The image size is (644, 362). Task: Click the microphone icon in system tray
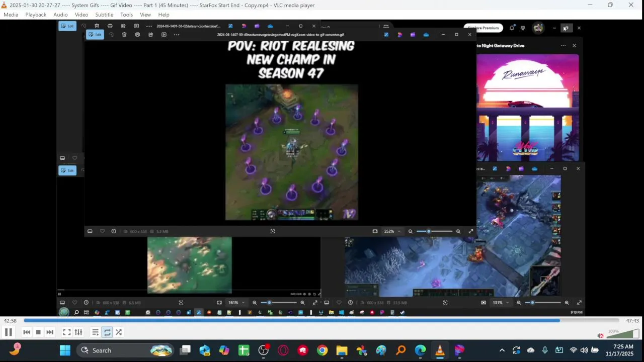545,350
